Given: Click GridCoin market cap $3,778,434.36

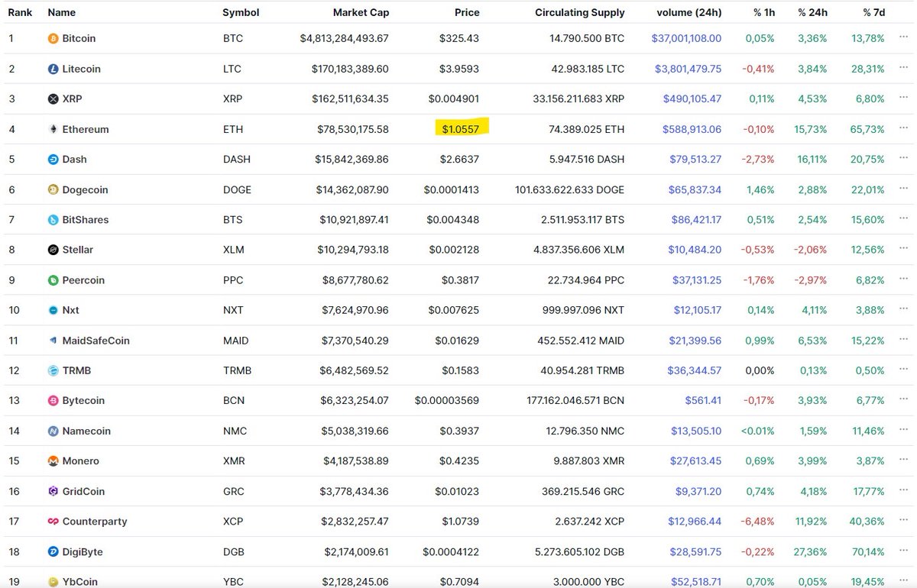Looking at the screenshot, I should (354, 492).
